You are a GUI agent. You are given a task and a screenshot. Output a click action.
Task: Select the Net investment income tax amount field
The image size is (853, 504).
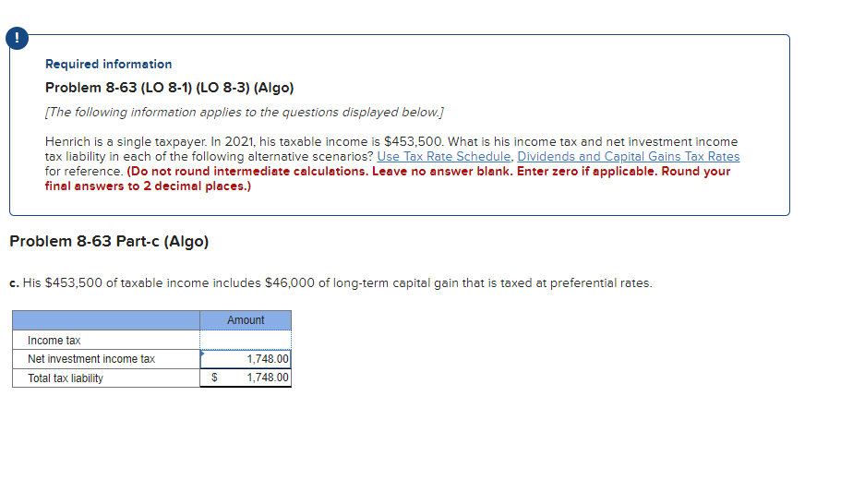(x=246, y=359)
